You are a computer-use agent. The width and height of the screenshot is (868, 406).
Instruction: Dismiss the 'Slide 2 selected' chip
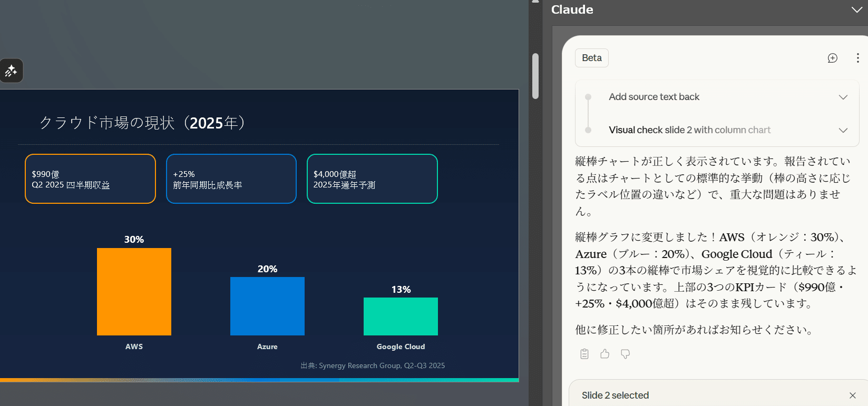852,395
